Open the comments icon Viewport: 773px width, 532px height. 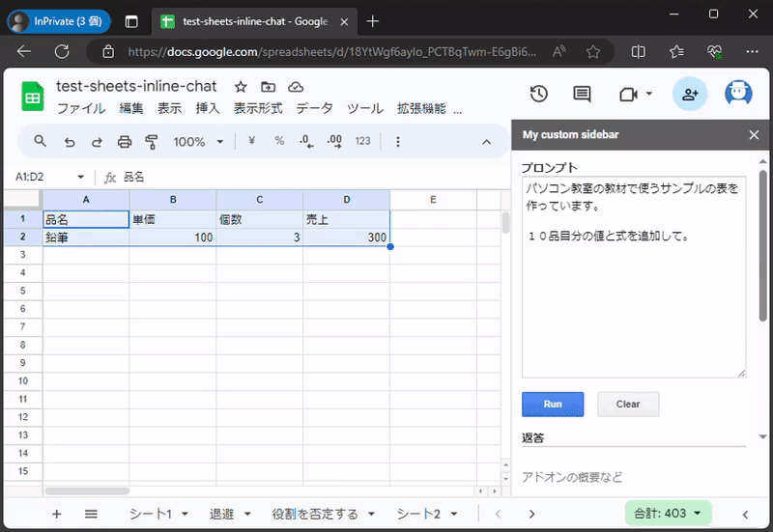582,94
